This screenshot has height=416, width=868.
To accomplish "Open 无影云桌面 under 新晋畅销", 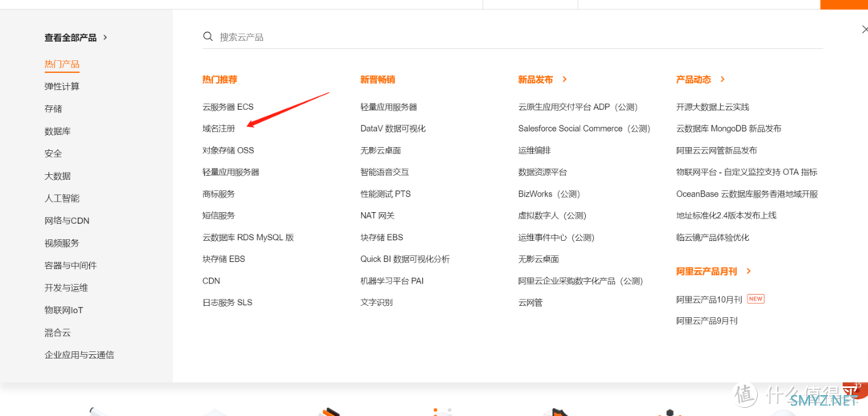I will point(380,150).
